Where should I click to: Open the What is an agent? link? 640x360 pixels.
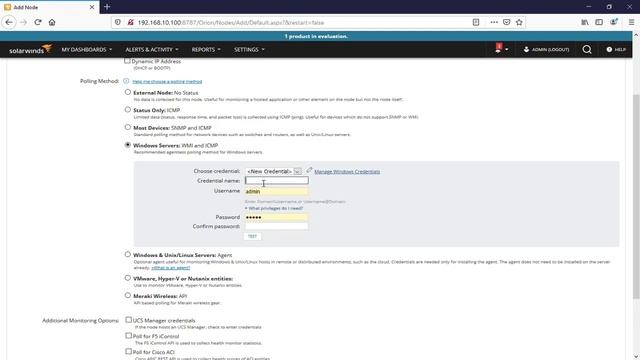point(171,268)
